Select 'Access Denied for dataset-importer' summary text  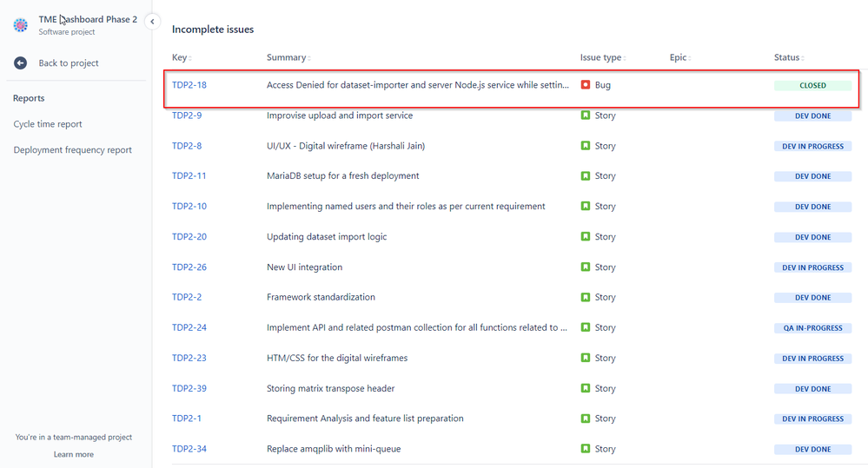417,85
